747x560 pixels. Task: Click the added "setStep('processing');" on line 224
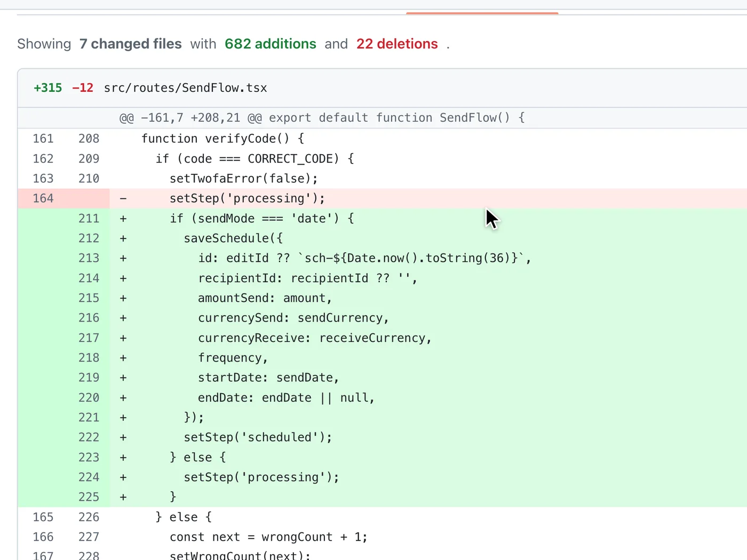pos(261,477)
